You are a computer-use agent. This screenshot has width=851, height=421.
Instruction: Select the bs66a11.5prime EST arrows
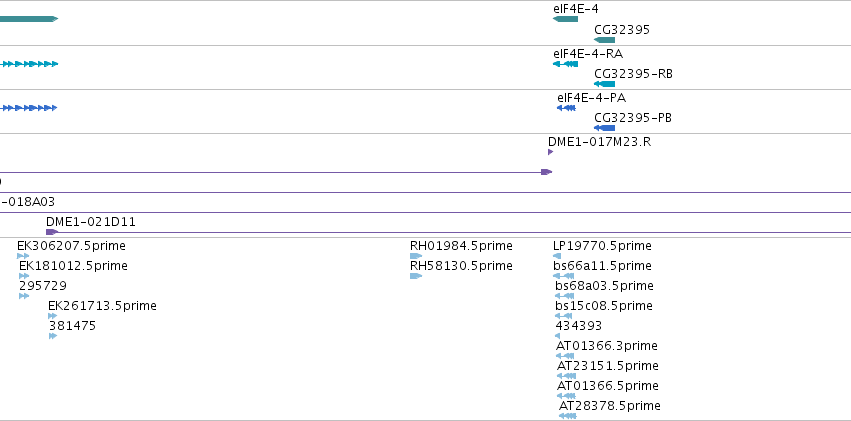tap(563, 276)
